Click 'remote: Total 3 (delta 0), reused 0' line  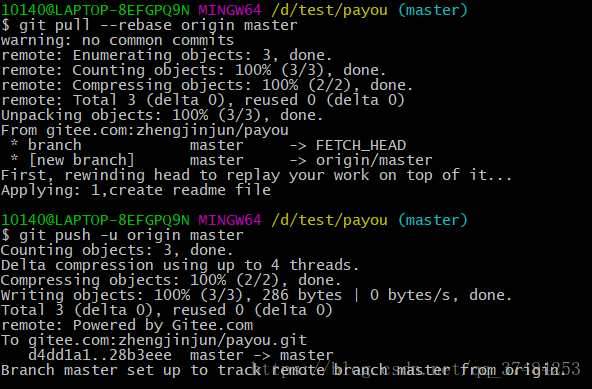click(202, 100)
